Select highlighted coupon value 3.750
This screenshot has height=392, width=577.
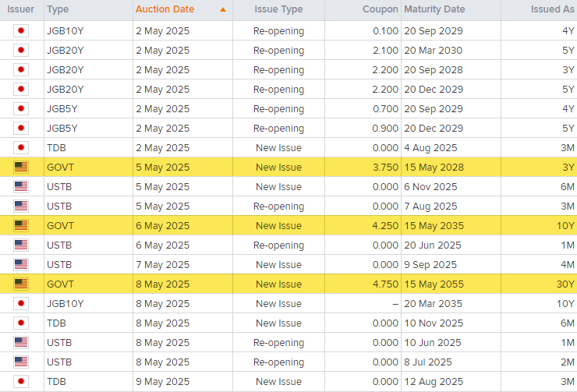(385, 168)
